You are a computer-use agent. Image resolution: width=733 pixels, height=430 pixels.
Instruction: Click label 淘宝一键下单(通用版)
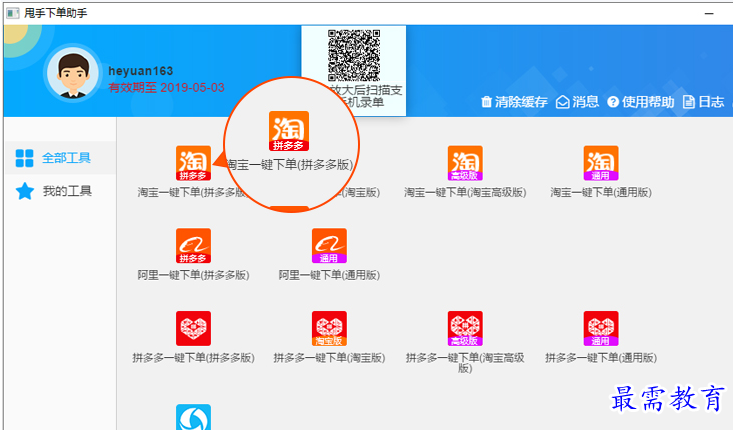(x=601, y=192)
